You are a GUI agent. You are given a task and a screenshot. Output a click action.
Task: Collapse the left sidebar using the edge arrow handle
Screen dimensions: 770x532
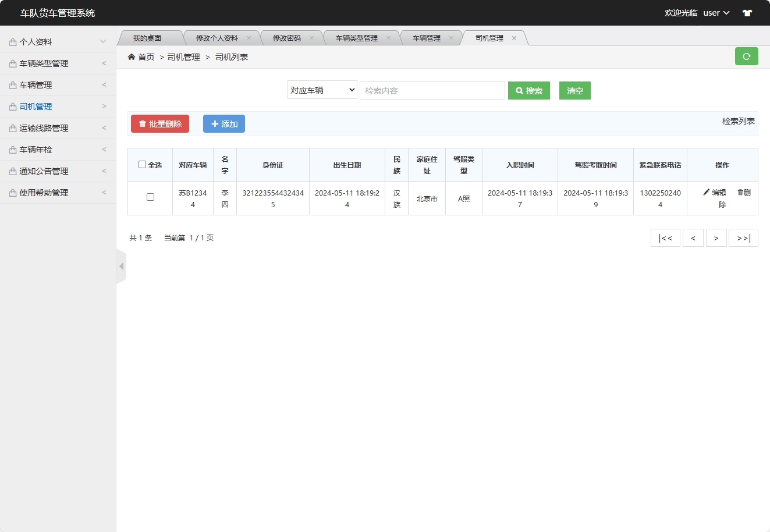coord(121,266)
